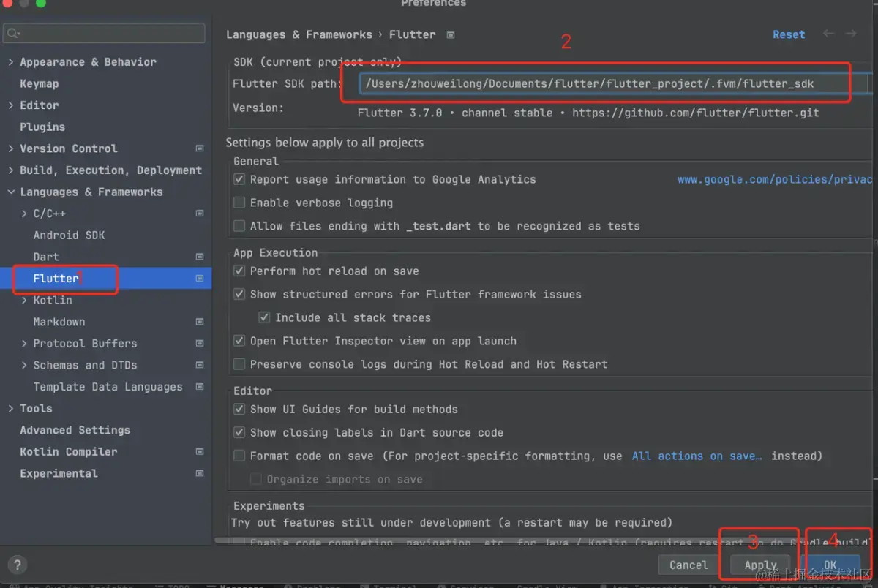Screen dimensions: 878x588
Task: Toggle Perform hot reload on save
Action: click(x=239, y=271)
